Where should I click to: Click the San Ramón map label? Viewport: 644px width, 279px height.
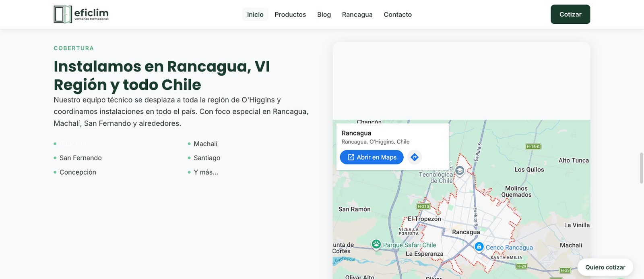[x=354, y=209]
